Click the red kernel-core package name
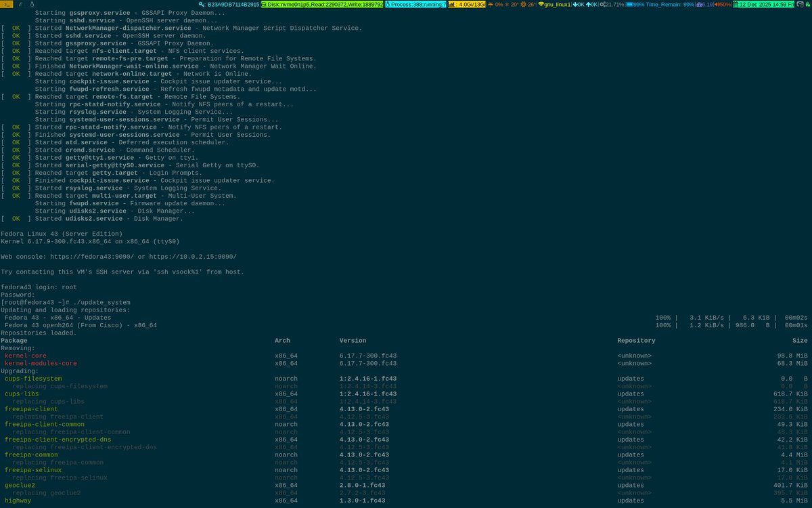Viewport: 812px width, 508px height. click(26, 356)
